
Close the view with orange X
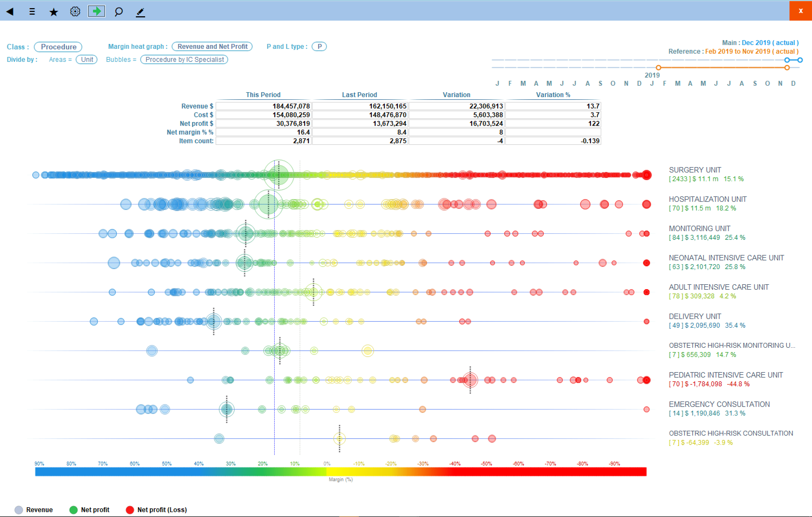click(801, 11)
